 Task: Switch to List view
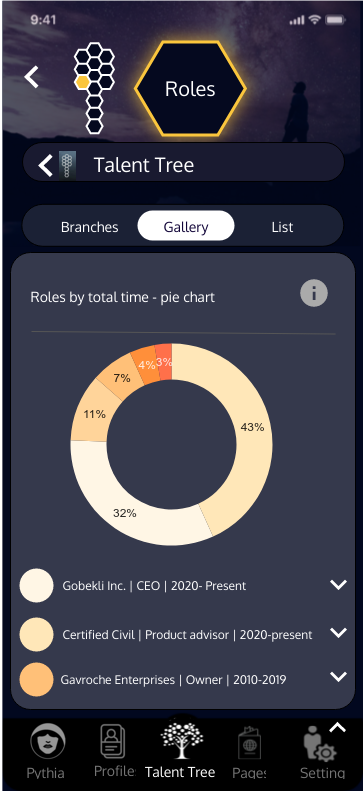282,227
